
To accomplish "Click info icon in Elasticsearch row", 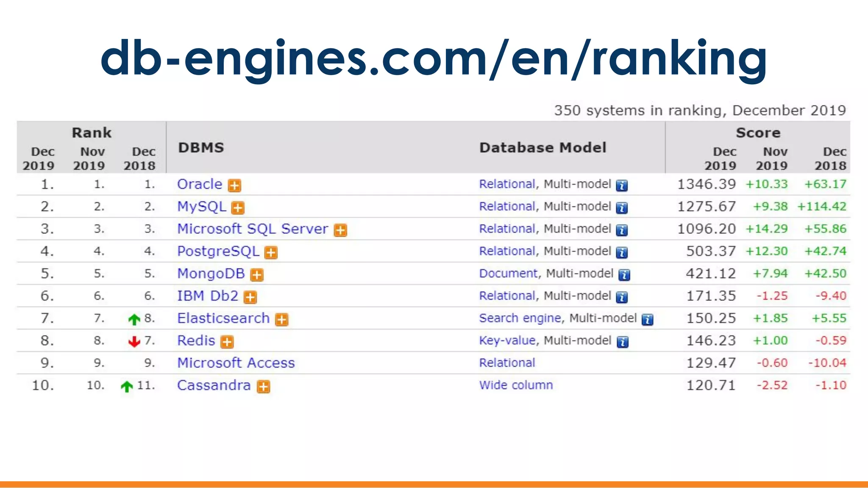I will tap(647, 320).
